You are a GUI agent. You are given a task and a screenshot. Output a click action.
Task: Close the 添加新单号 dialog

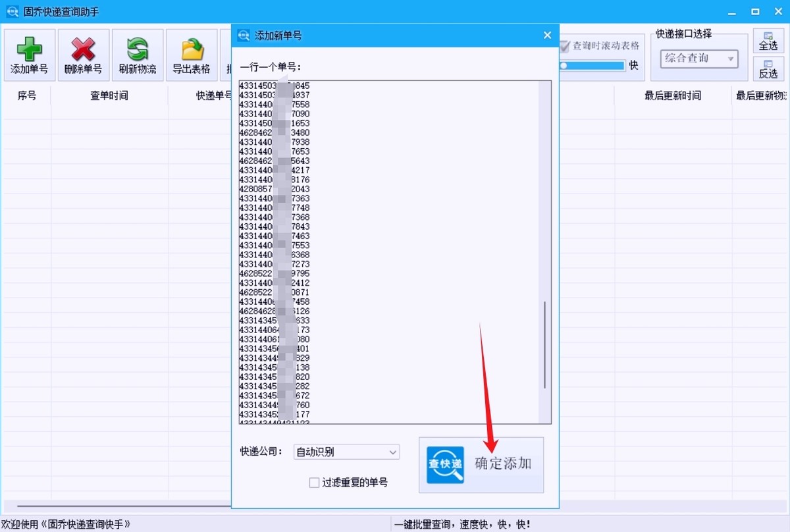547,35
